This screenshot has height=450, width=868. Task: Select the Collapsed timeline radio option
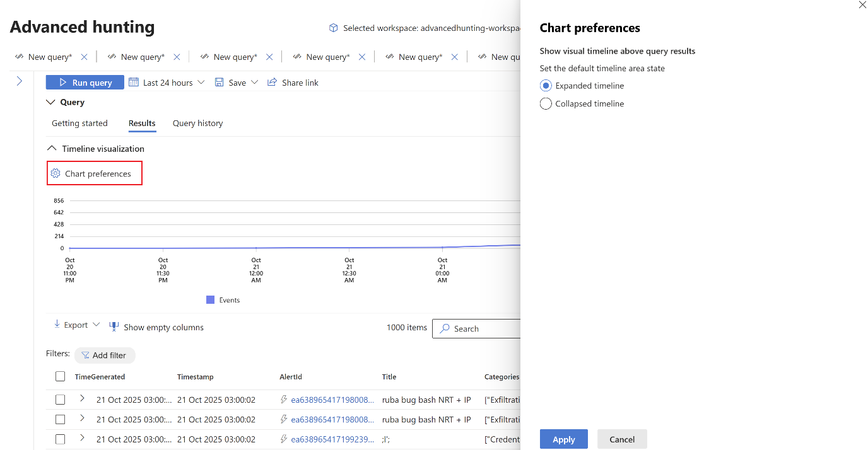click(x=546, y=104)
